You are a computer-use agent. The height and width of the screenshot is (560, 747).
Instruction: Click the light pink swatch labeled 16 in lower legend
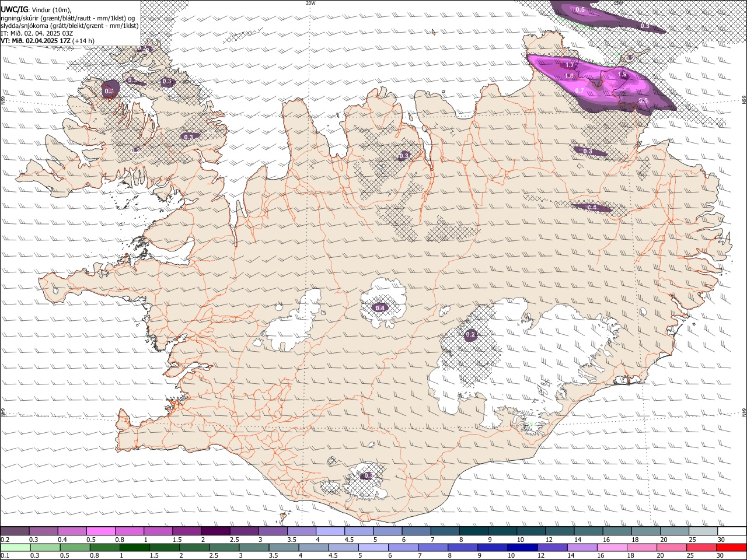[612, 547]
